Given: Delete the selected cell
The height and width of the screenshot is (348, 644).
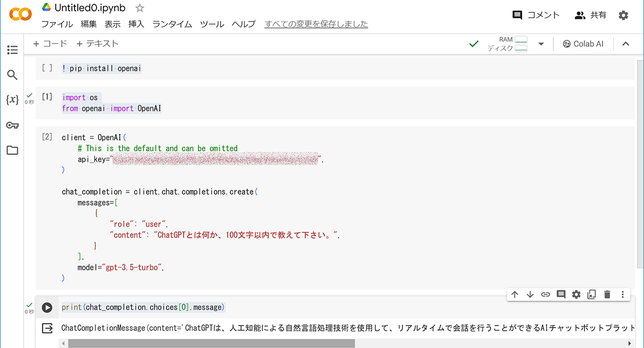Looking at the screenshot, I should [x=607, y=294].
